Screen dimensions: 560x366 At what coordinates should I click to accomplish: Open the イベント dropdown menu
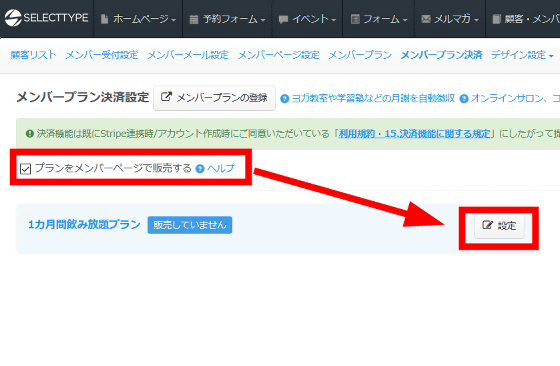tap(307, 19)
